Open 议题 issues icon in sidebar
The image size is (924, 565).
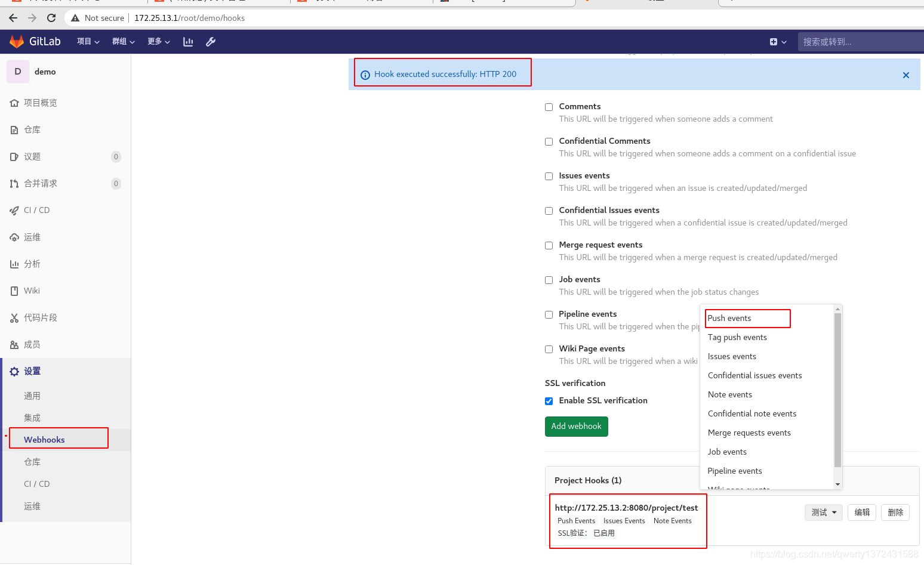tap(14, 157)
